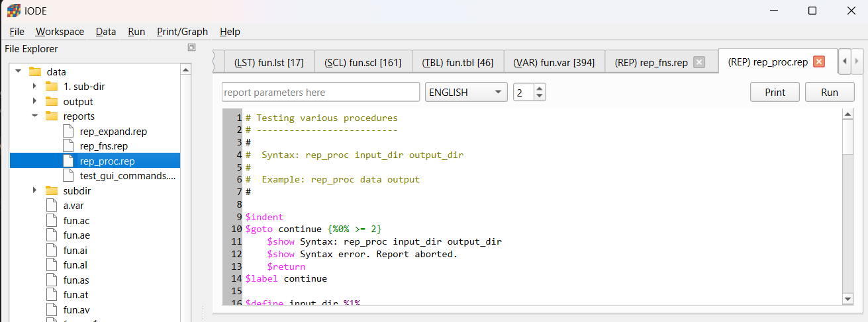Image resolution: width=868 pixels, height=322 pixels.
Task: Select rep_fns.rep in File Explorer
Action: click(104, 145)
